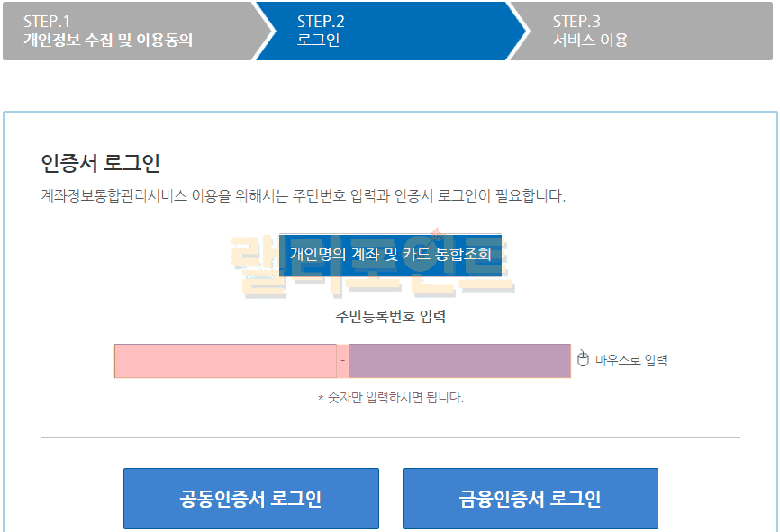Viewport: 780px width, 532px height.
Task: Click the mouse input icon
Action: (x=582, y=360)
